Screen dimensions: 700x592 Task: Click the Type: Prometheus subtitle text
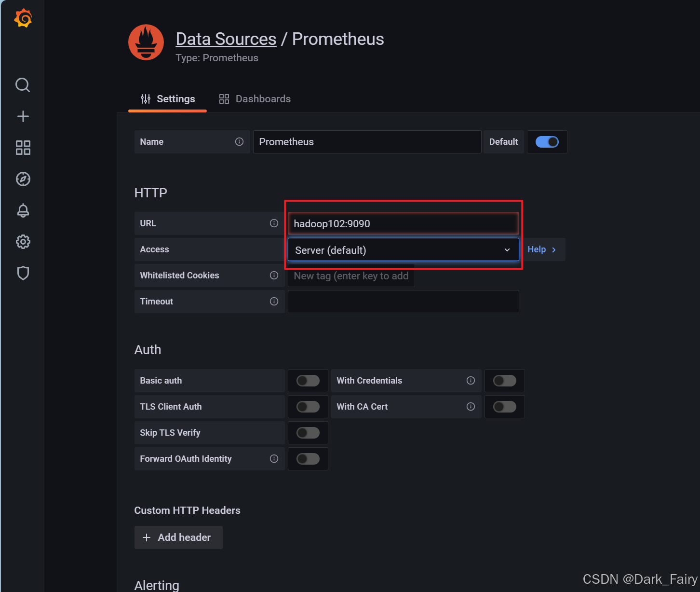click(x=217, y=58)
